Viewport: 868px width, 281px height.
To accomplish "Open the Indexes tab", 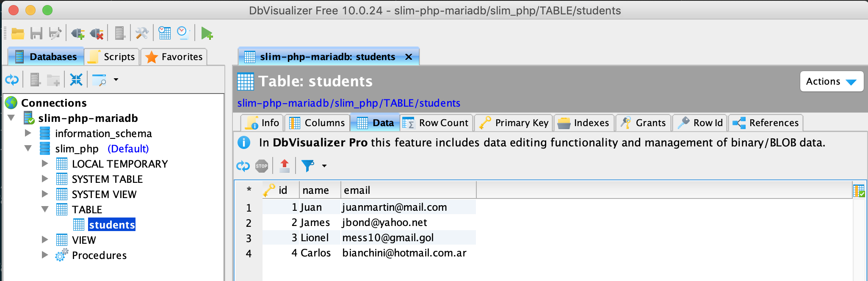I will pyautogui.click(x=584, y=123).
